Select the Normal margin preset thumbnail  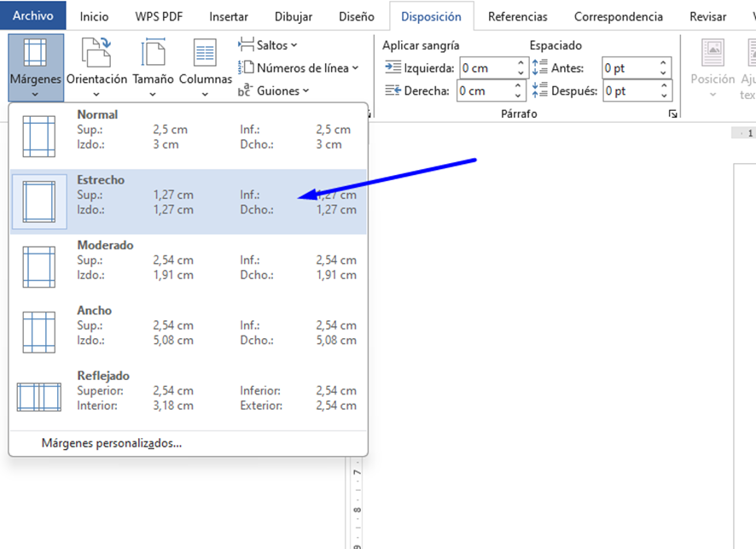(38, 137)
